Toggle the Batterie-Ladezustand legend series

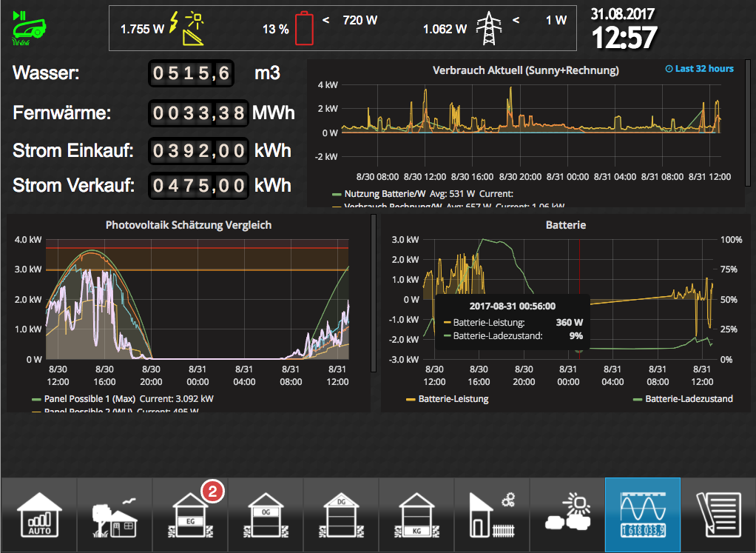(x=684, y=399)
